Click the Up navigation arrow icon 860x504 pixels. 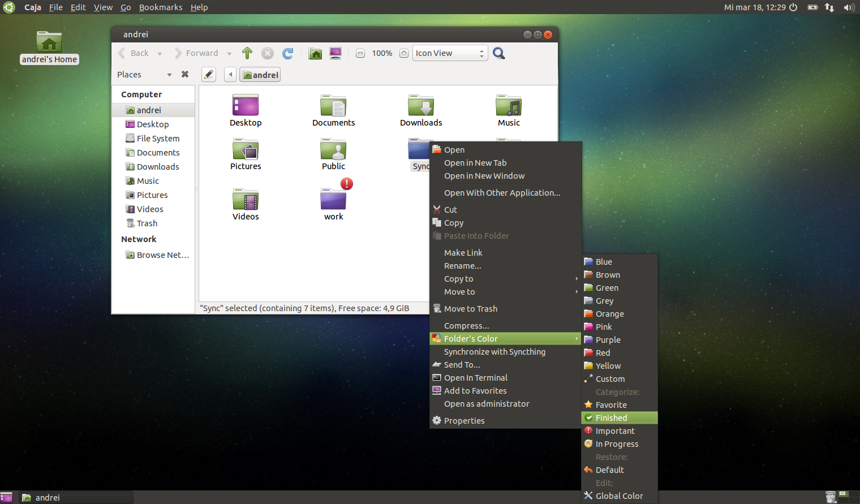[247, 53]
